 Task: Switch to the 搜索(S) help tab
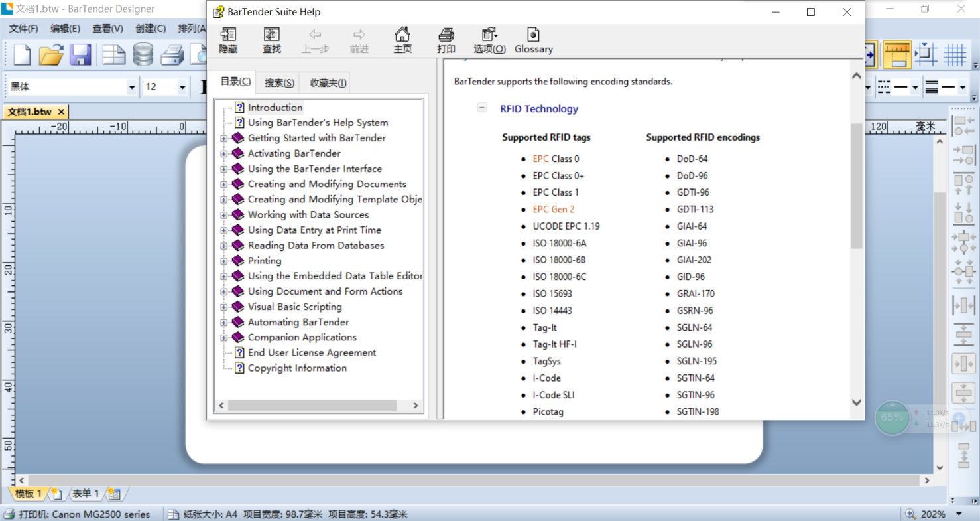[279, 83]
